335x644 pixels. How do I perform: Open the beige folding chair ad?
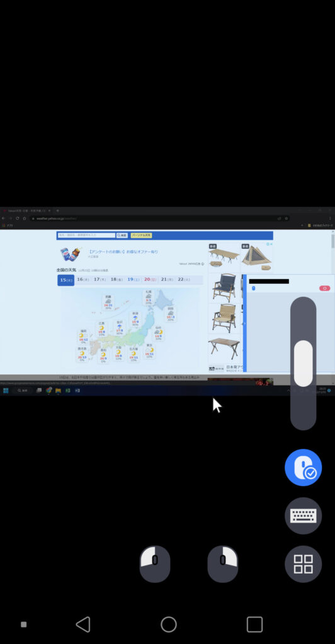point(224,318)
